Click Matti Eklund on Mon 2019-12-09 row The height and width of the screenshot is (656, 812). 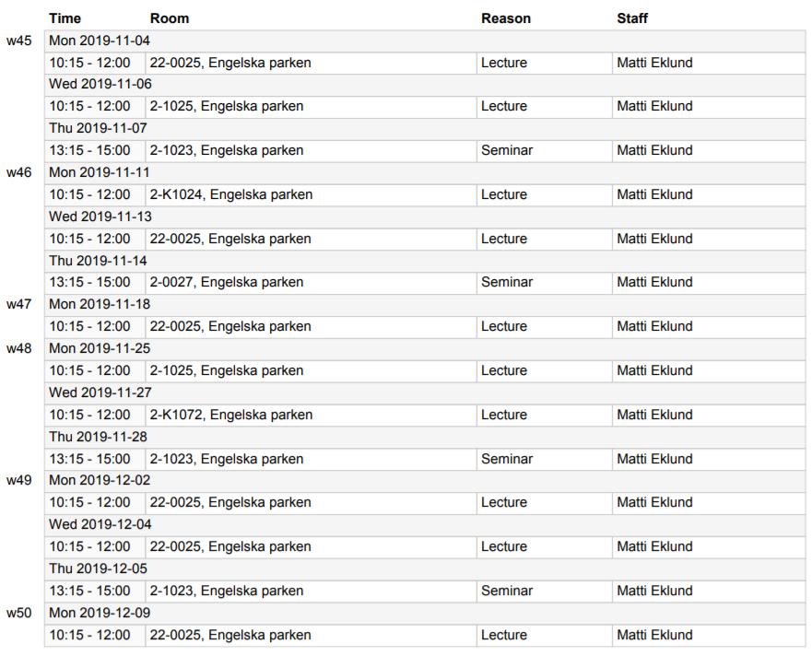[x=654, y=635]
